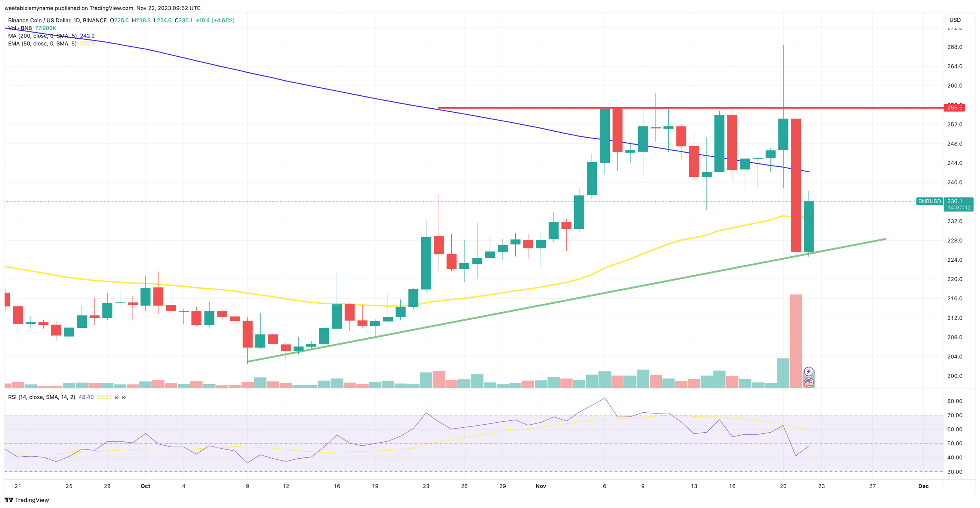Click the first ∅ symbol in RSI legend
The image size is (980, 508).
(117, 397)
